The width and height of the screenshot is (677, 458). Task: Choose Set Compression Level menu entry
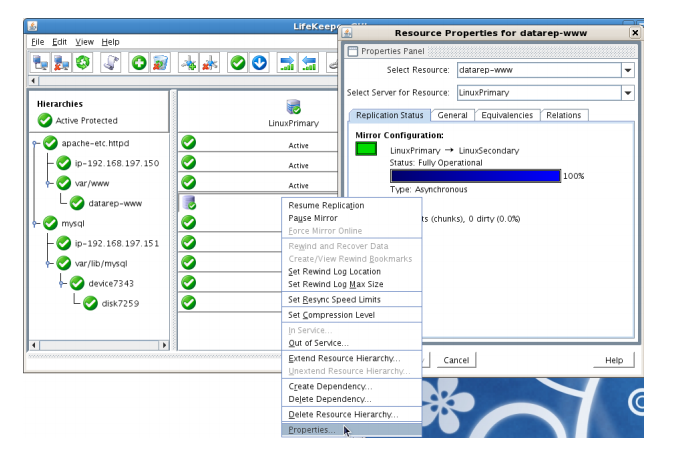351,315
